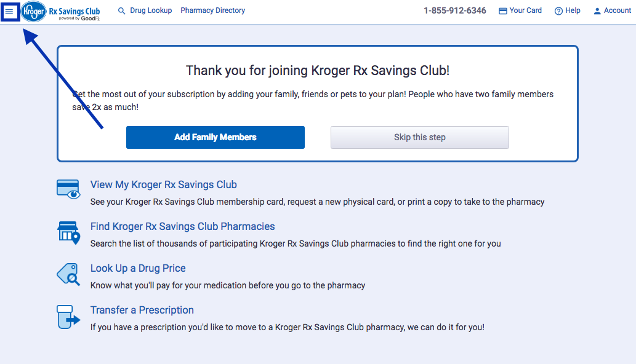Open Look Up a Drug Price
Screen dimensions: 636x364
pyautogui.click(x=137, y=268)
